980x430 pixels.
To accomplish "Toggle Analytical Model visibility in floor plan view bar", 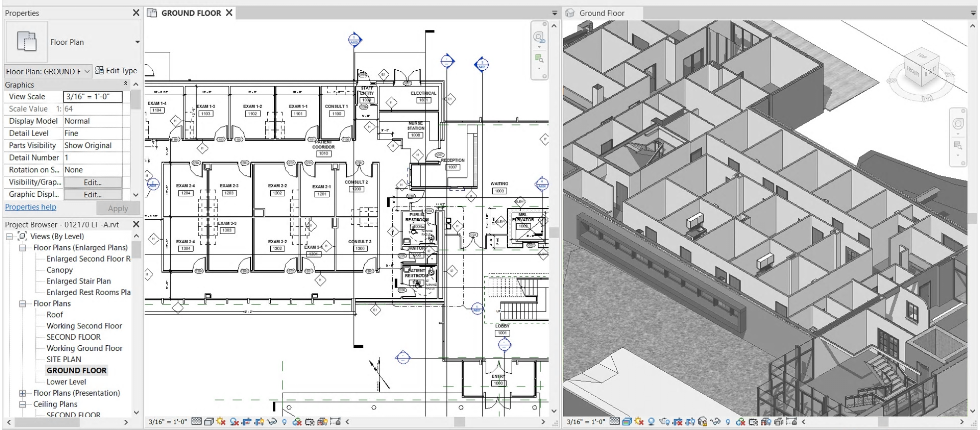I will [323, 422].
